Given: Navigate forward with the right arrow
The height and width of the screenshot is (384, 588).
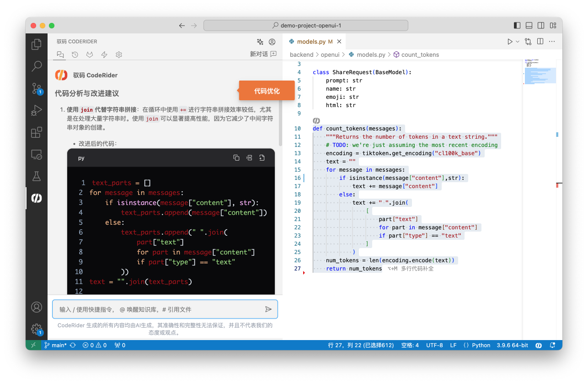Looking at the screenshot, I should click(194, 26).
